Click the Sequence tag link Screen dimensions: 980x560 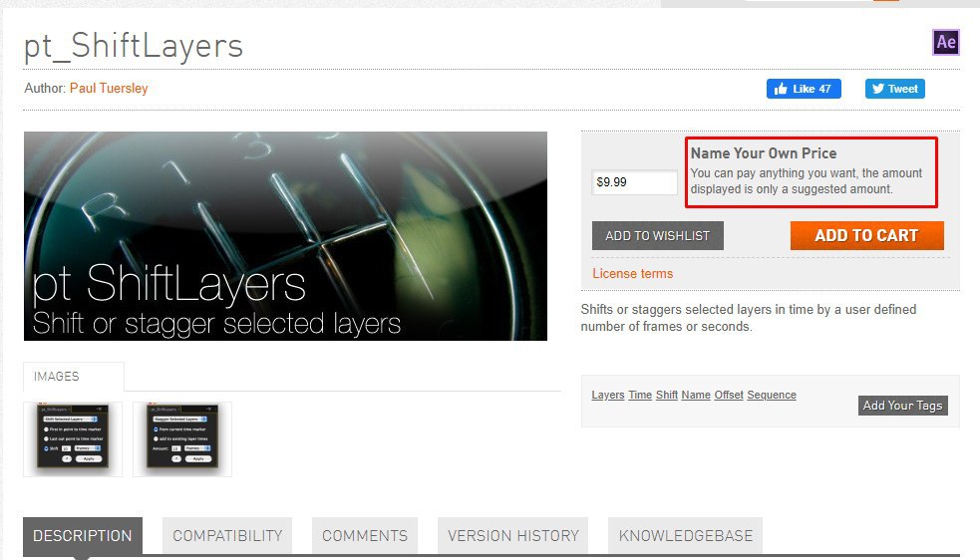[x=772, y=395]
